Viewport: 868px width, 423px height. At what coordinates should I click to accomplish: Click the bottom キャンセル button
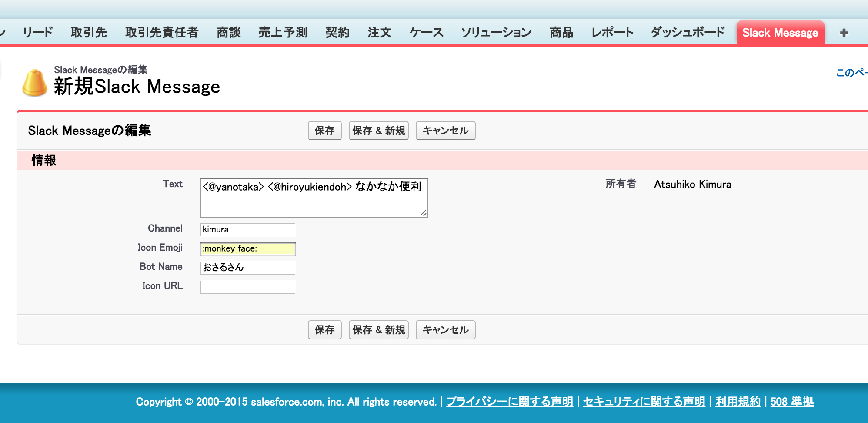[446, 330]
